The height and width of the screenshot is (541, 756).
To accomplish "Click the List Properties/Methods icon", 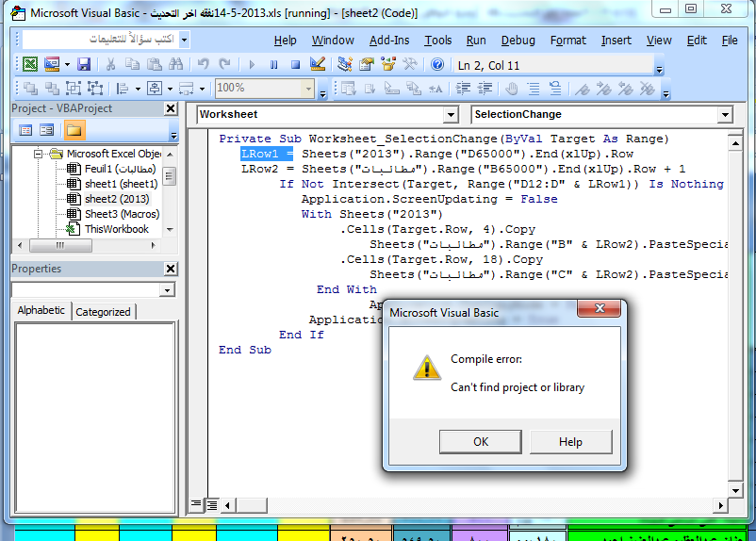I will click(x=348, y=89).
